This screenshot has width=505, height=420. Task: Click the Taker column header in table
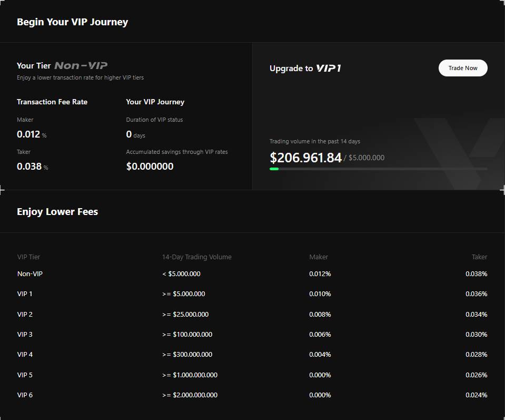(479, 257)
